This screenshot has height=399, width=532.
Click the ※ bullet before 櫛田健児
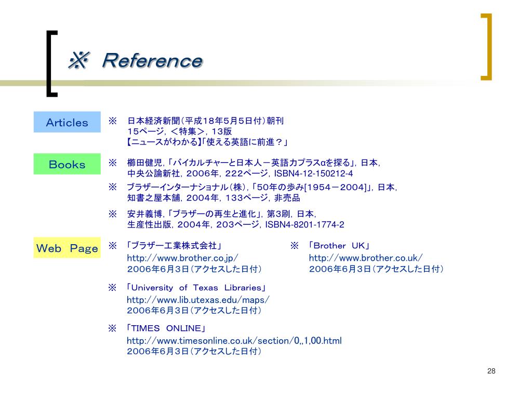coord(113,163)
